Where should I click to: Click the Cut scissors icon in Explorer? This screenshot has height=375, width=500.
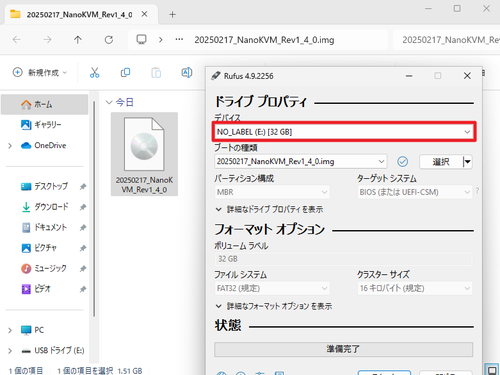pyautogui.click(x=95, y=72)
